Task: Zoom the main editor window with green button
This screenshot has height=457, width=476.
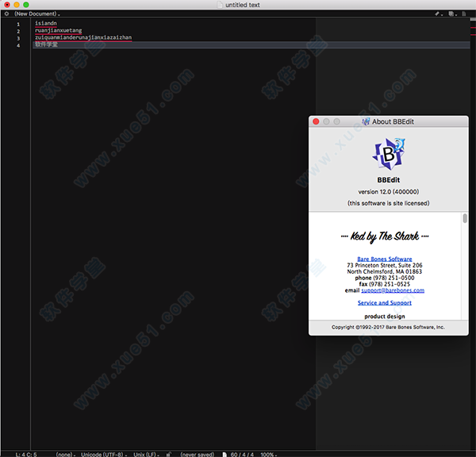Action: tap(26, 5)
